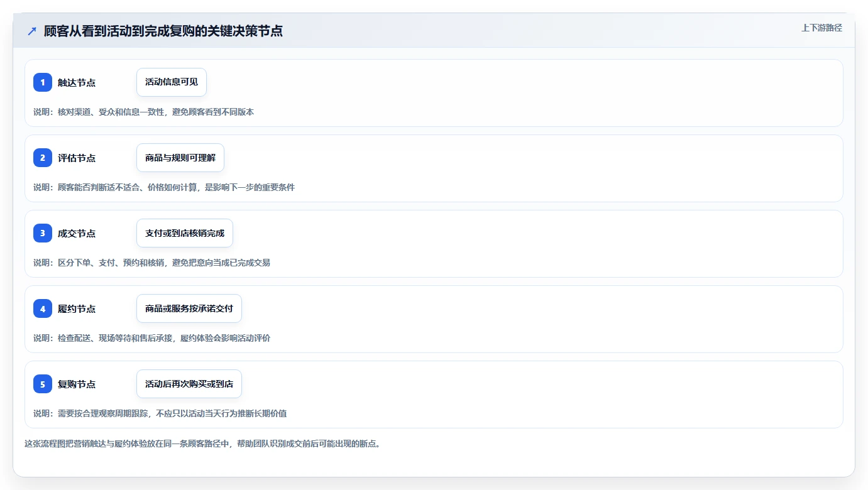This screenshot has width=868, height=490.
Task: Click the 履约节点 label
Action: [77, 308]
